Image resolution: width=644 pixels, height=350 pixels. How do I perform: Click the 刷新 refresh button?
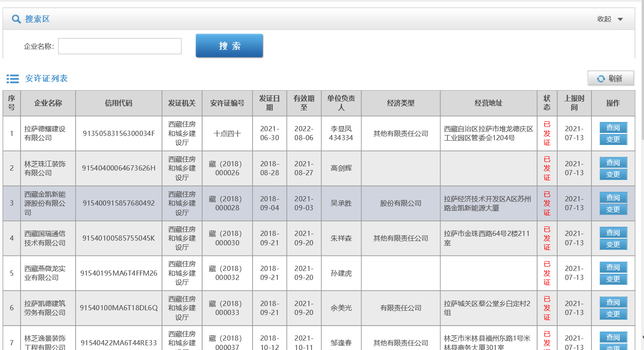coord(610,79)
